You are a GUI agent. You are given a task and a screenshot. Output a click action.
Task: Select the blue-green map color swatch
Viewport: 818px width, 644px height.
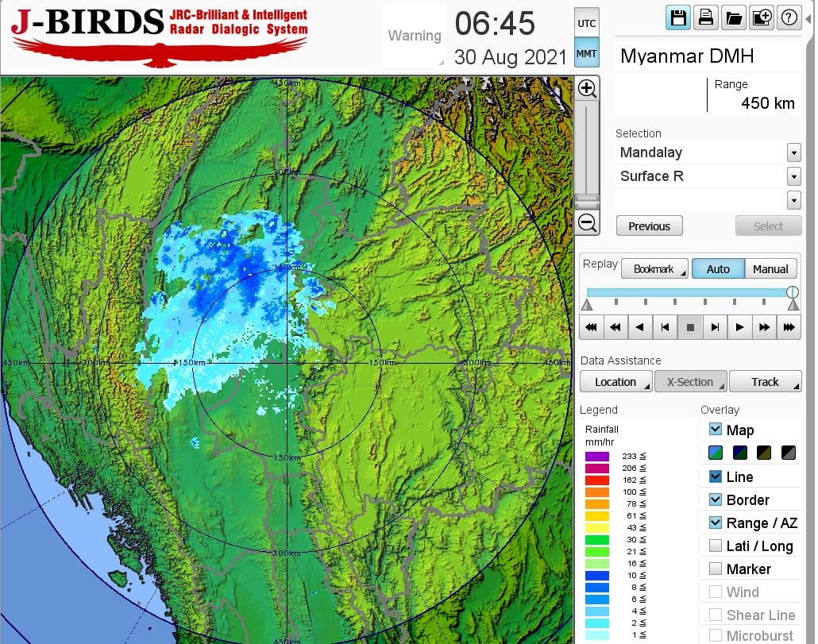716,453
